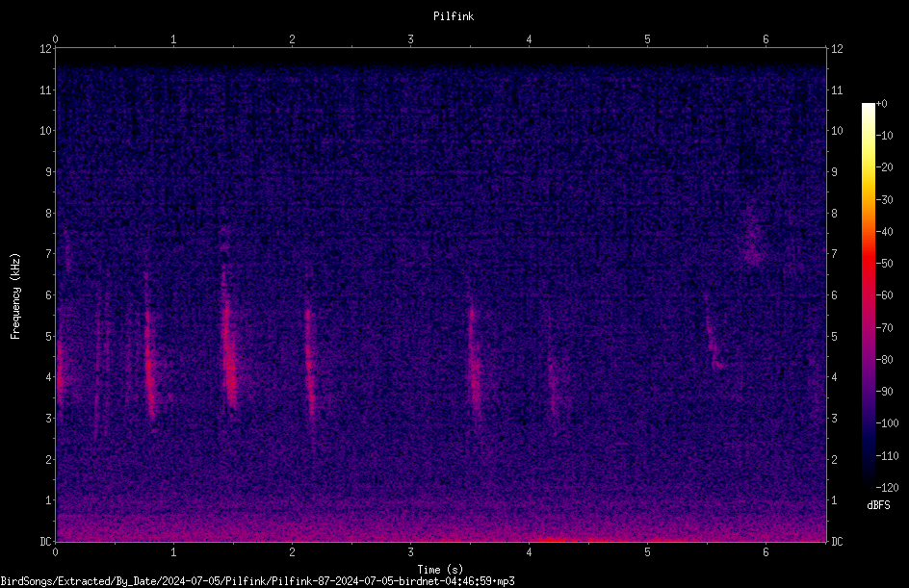
Task: Click the dBFS label under the color scale
Action: point(878,505)
